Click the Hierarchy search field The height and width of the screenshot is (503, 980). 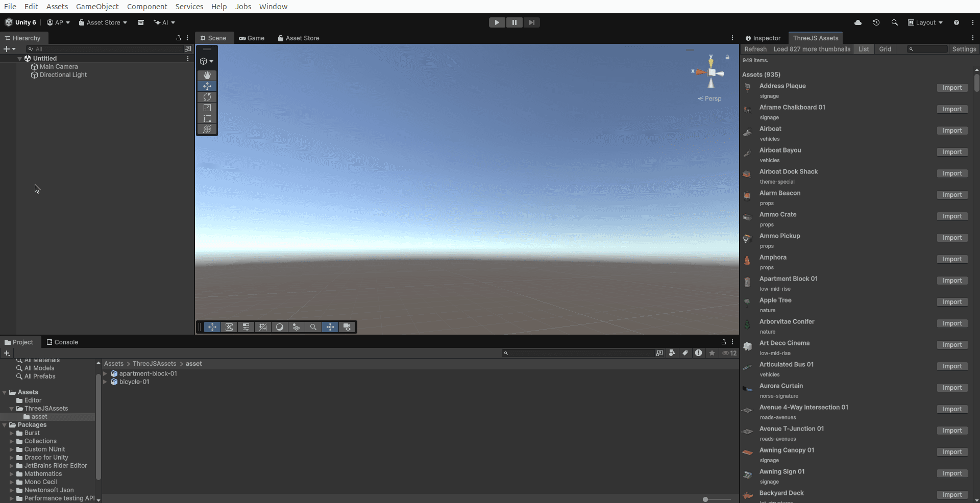coord(105,49)
